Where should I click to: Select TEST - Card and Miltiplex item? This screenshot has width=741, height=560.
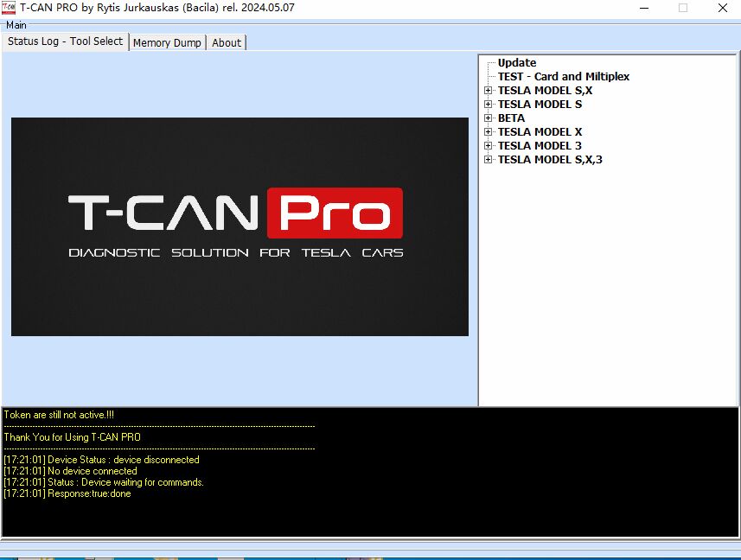click(563, 77)
